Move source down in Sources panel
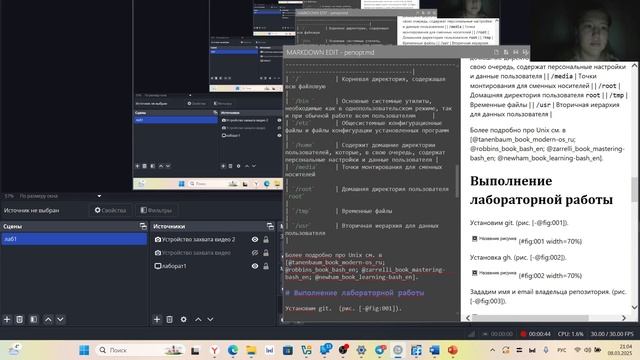This screenshot has width=640, height=360. [x=210, y=319]
